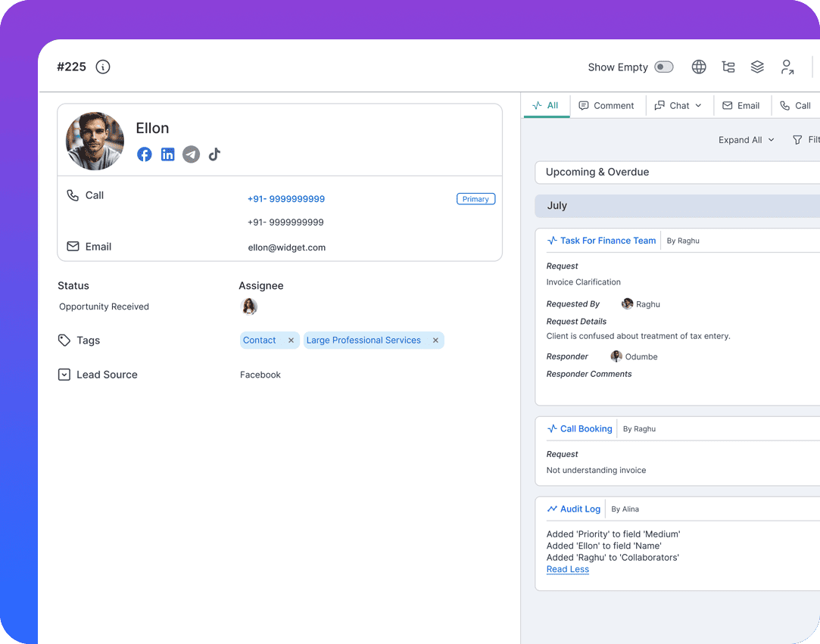Collapse the July month header
This screenshot has height=644, width=820.
pyautogui.click(x=677, y=206)
